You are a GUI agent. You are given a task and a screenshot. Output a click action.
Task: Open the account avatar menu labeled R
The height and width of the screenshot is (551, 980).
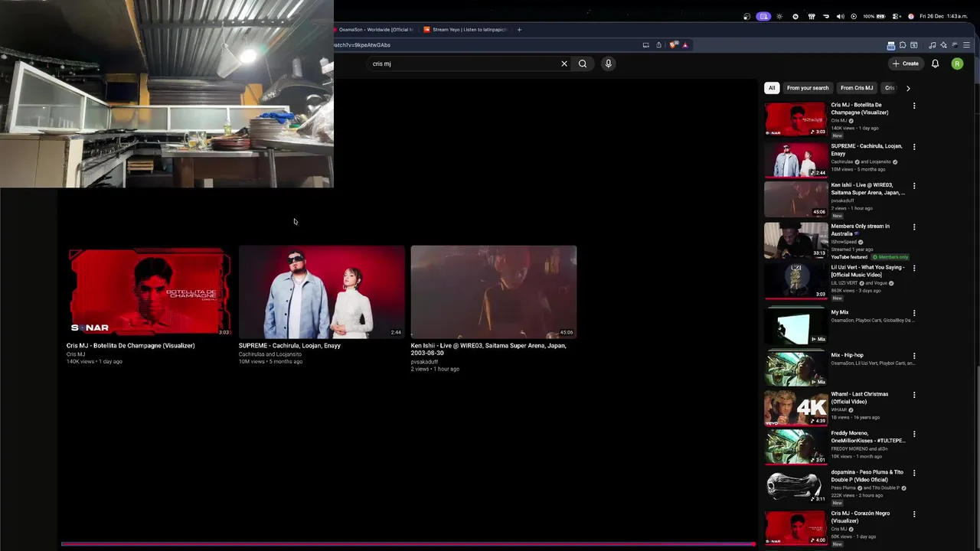pos(957,64)
